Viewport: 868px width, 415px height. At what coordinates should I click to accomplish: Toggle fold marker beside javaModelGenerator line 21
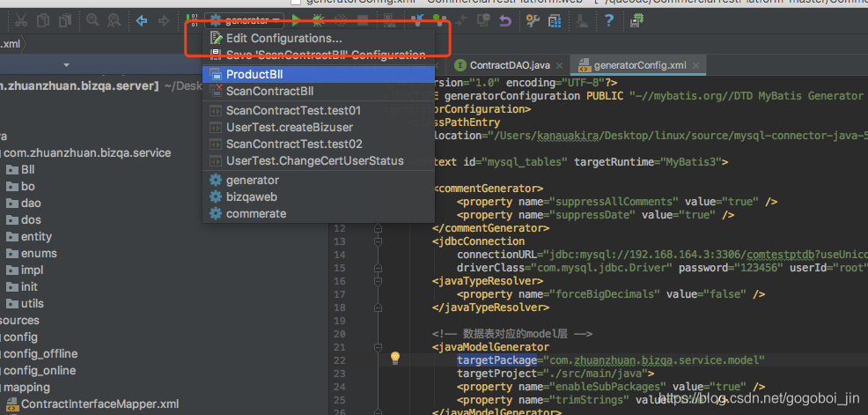(378, 347)
